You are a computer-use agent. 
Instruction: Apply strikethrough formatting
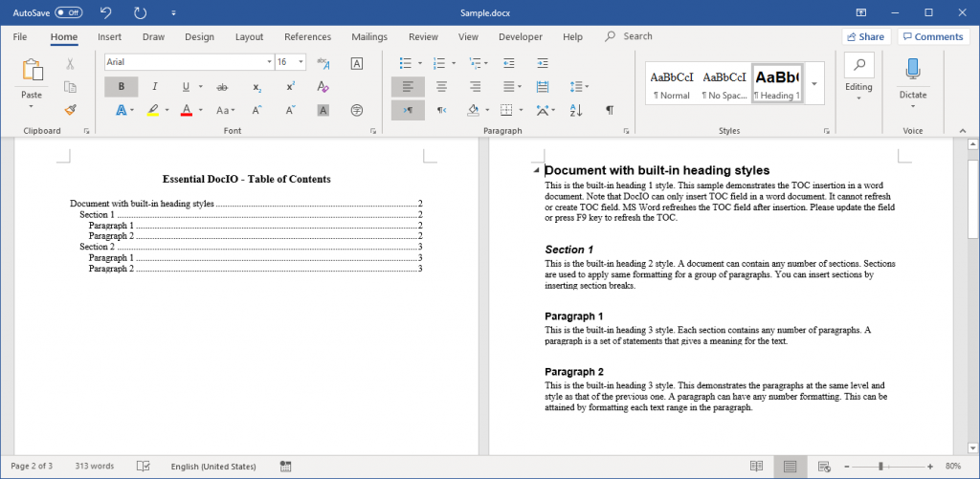point(222,87)
